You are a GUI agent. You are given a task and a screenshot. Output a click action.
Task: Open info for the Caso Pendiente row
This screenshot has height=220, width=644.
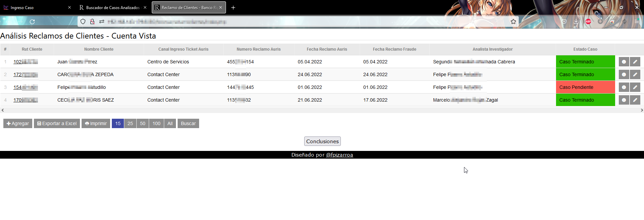[624, 87]
